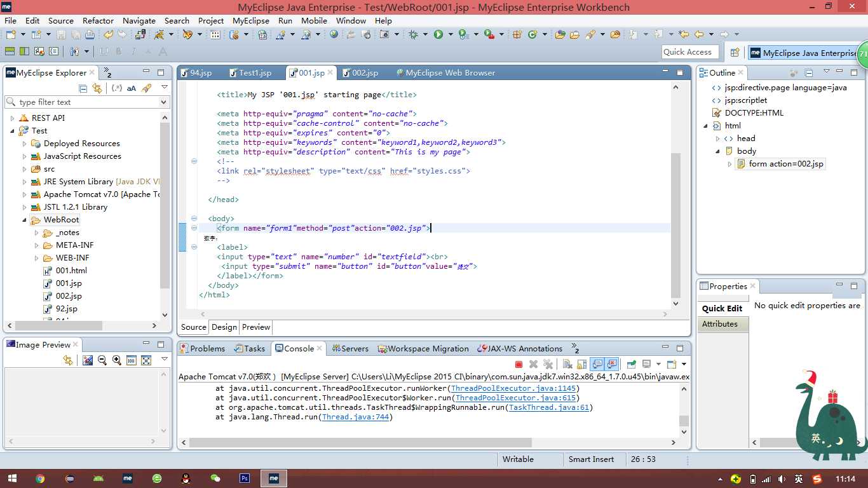The height and width of the screenshot is (488, 868).
Task: Click the green Run button icon
Action: [x=438, y=34]
